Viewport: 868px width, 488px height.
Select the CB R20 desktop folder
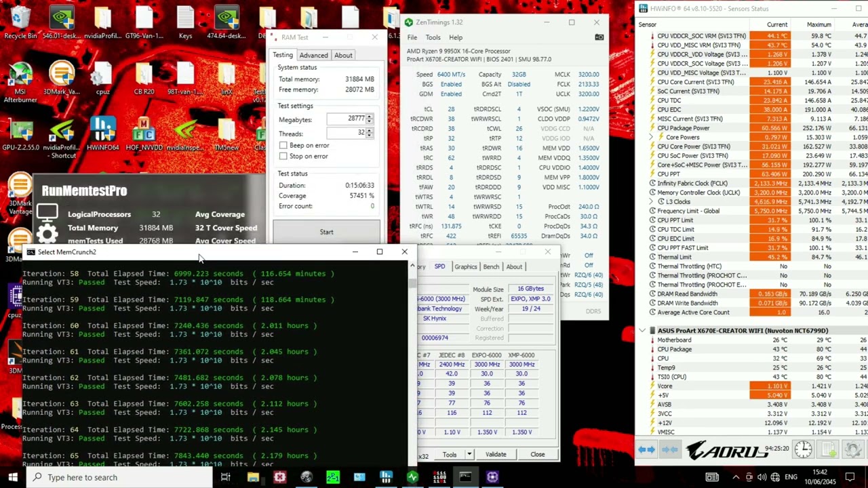[x=144, y=79]
